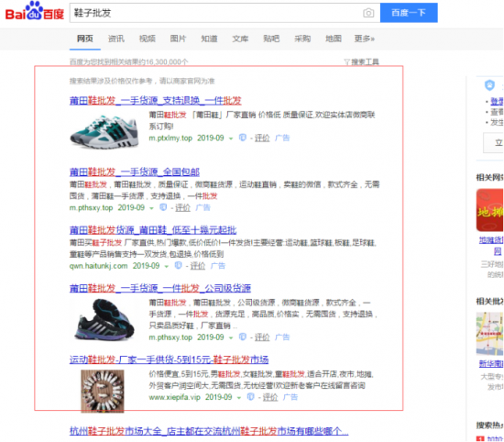Switch to the 知道 tab
504x442 pixels.
coord(209,39)
